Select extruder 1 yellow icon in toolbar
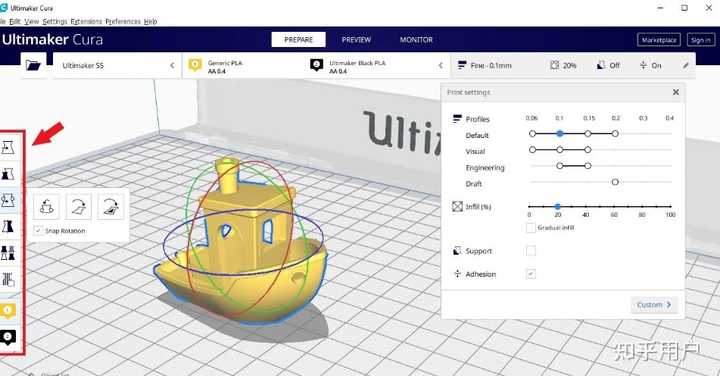Screen dimensions: 720x376 tap(8, 311)
